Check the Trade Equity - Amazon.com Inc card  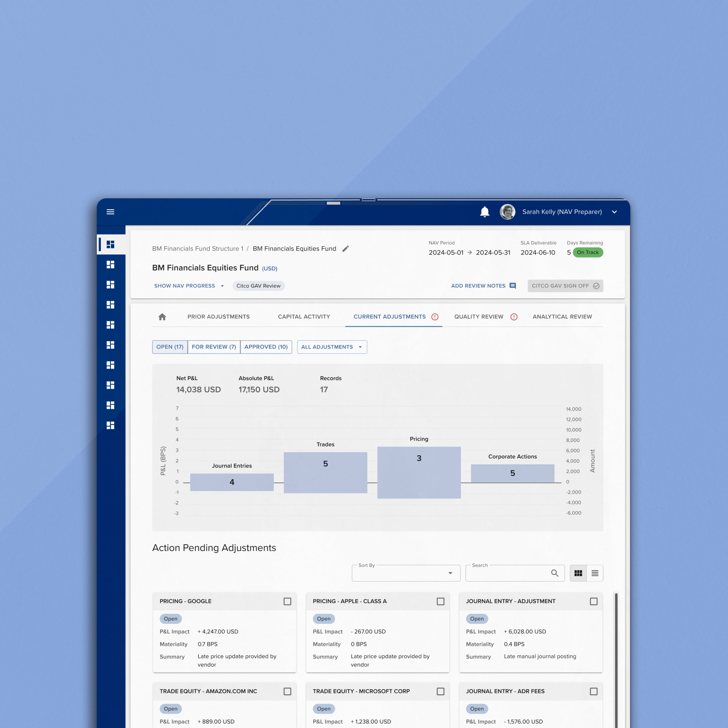pos(288,691)
